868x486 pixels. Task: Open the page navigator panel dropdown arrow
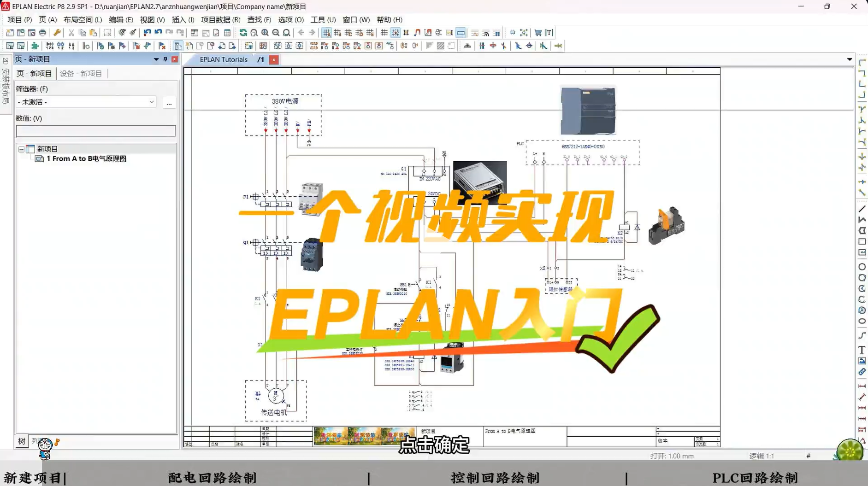(x=156, y=59)
